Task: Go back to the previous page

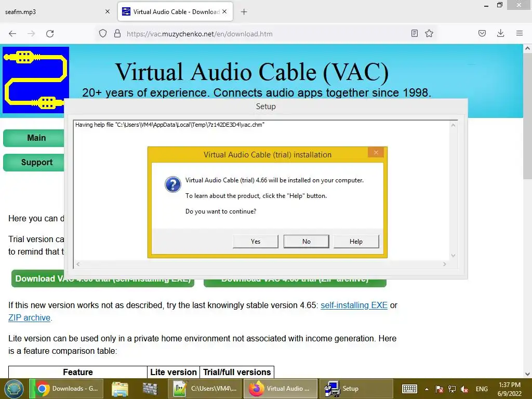Action: [12, 34]
